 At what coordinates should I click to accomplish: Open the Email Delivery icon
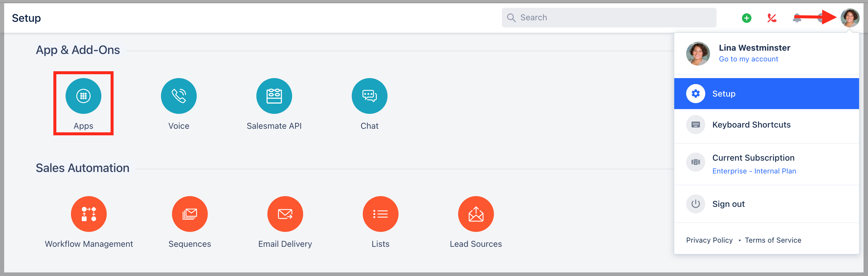click(x=285, y=214)
